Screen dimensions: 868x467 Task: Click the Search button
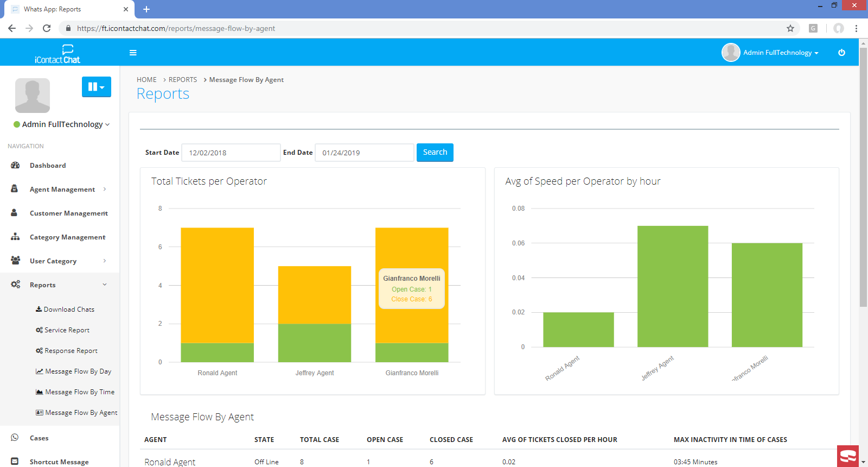pyautogui.click(x=435, y=153)
